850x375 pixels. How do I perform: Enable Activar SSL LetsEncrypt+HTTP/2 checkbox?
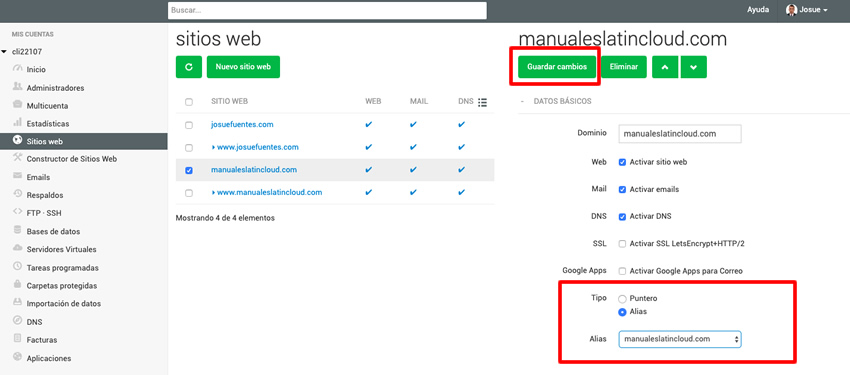622,243
